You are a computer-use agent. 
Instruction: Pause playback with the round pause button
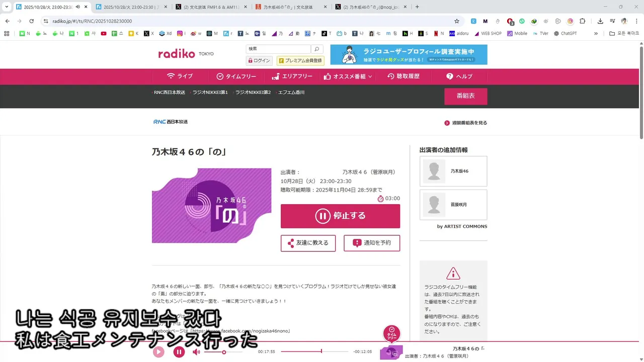pos(179,352)
